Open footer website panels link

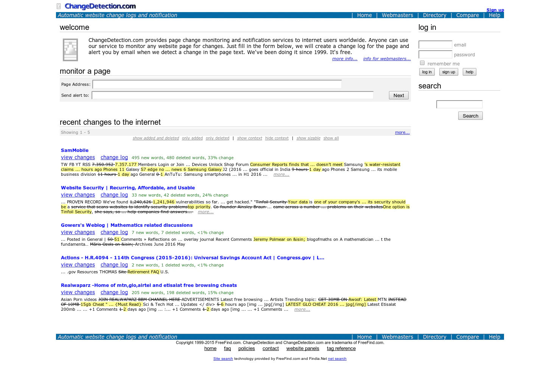pyautogui.click(x=303, y=349)
